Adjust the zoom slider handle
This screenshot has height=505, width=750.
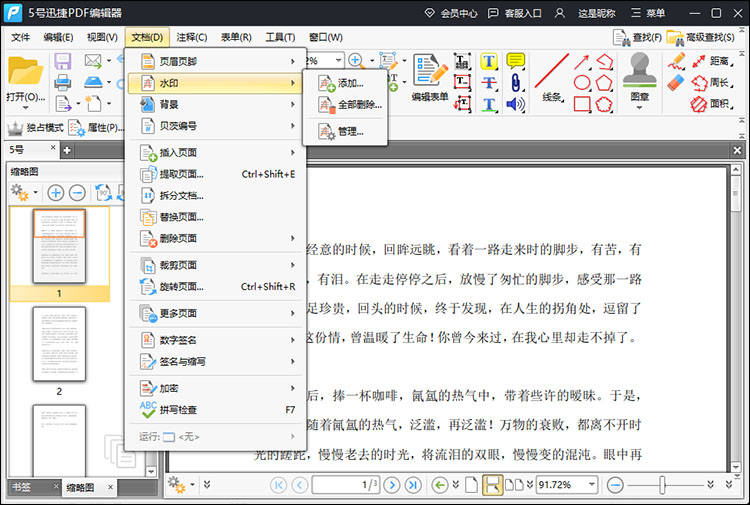[662, 485]
